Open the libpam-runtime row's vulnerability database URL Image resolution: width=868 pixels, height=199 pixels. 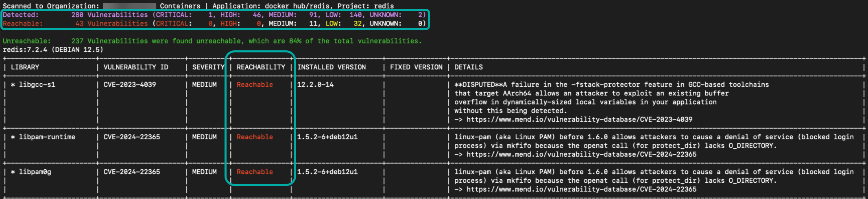coord(581,154)
